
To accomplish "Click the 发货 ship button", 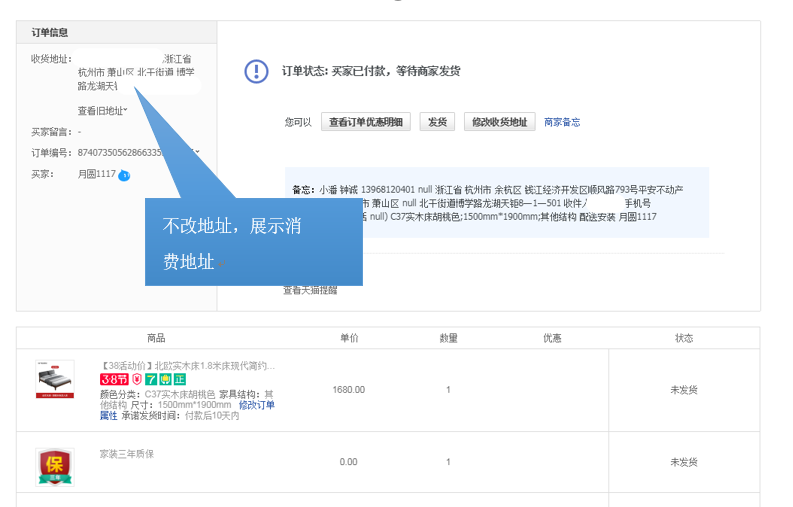I will click(x=437, y=122).
